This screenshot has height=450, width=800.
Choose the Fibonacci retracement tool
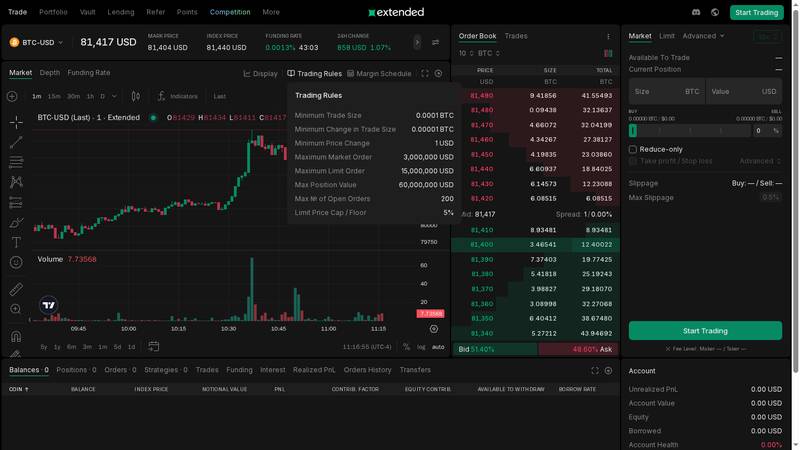[x=16, y=162]
